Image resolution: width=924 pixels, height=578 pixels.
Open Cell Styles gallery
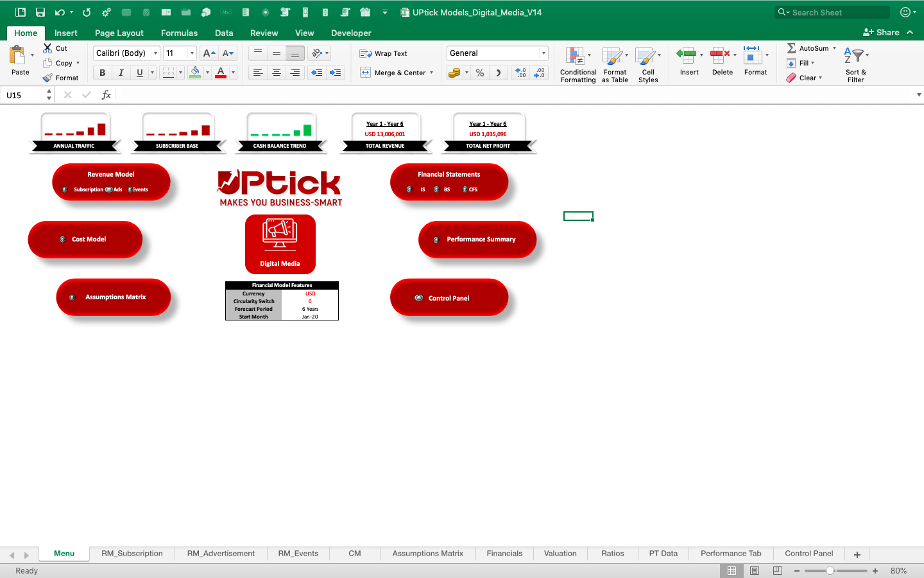(648, 64)
